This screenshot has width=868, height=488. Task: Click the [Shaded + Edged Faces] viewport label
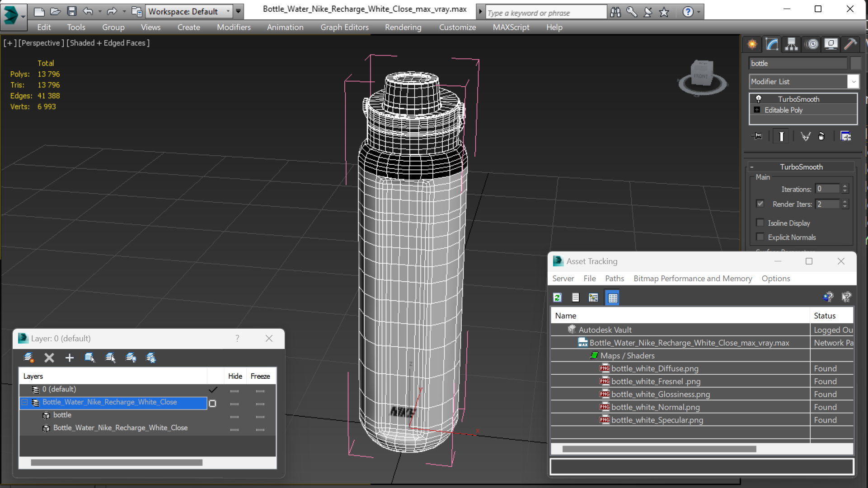click(x=108, y=43)
